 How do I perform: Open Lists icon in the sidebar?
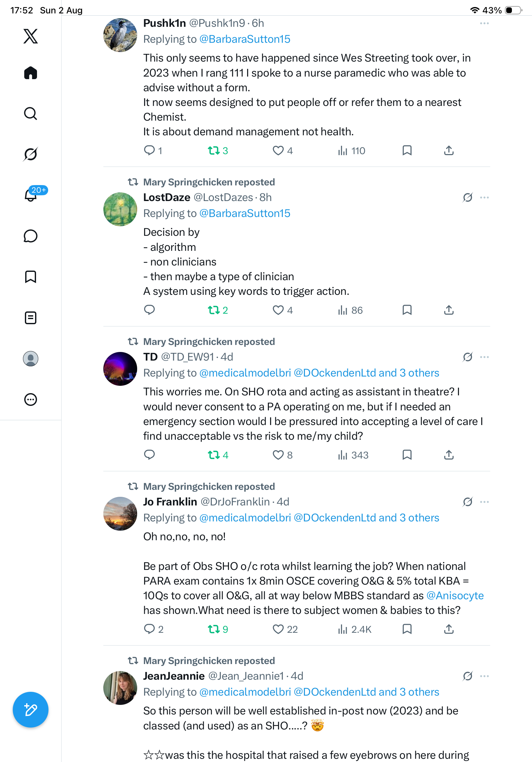31,317
